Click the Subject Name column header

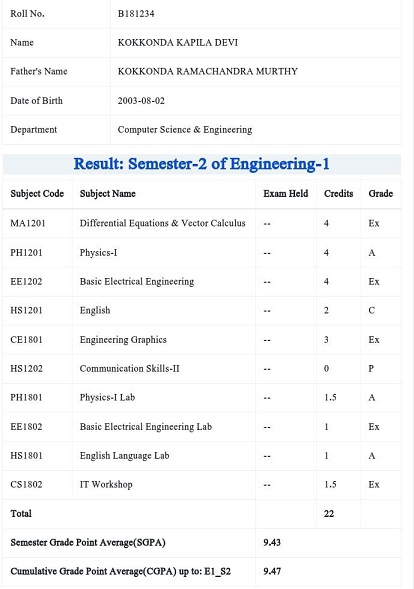tap(107, 193)
